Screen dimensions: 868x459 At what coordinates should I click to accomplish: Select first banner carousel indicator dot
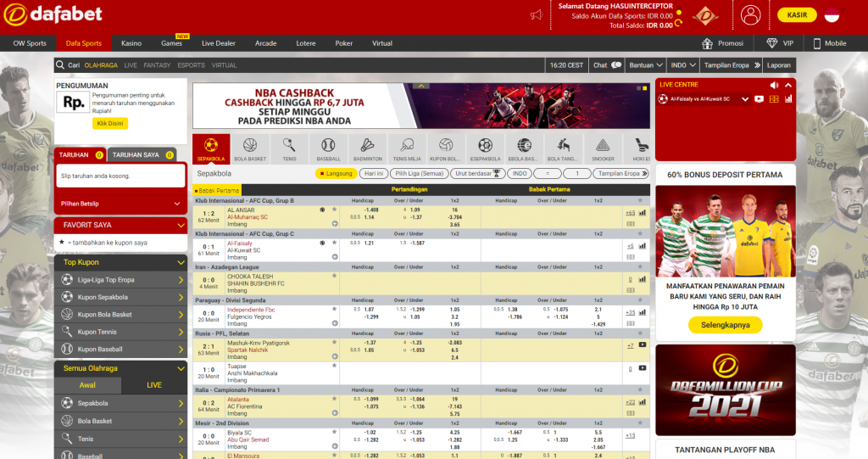click(638, 88)
